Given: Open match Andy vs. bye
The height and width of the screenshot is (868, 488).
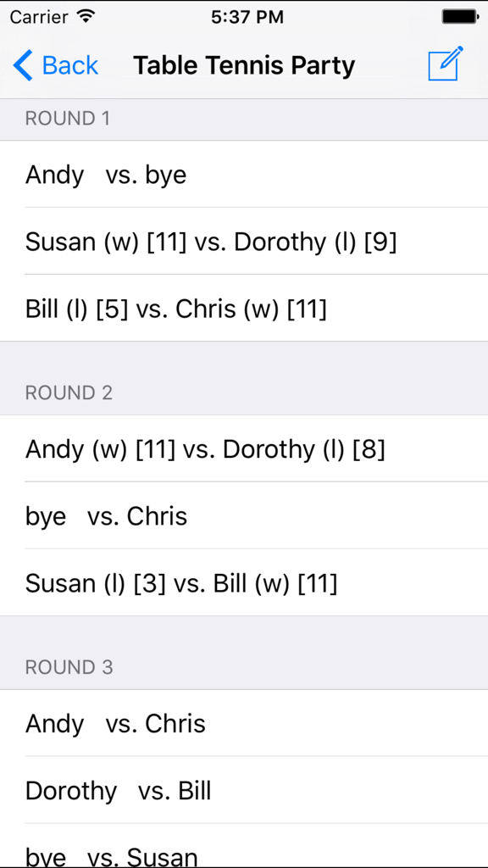Looking at the screenshot, I should tap(244, 175).
